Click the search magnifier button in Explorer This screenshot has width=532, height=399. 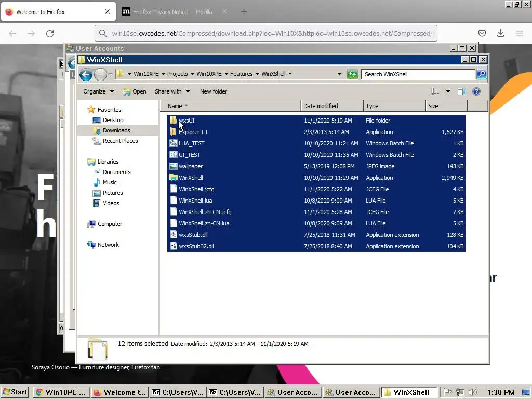(x=482, y=74)
